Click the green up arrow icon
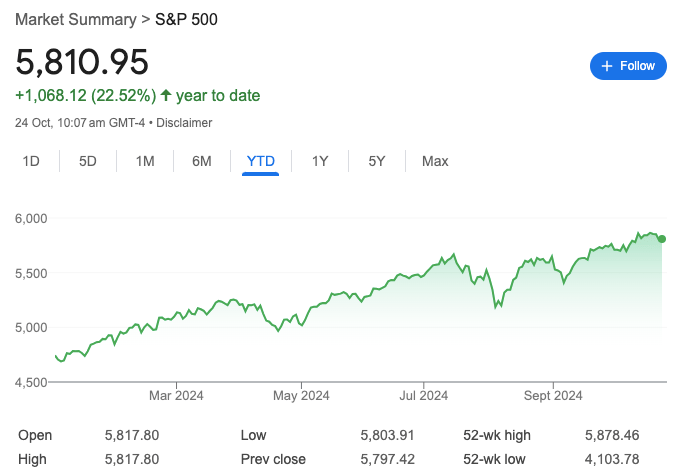Screen dimensions: 687x474 166,96
